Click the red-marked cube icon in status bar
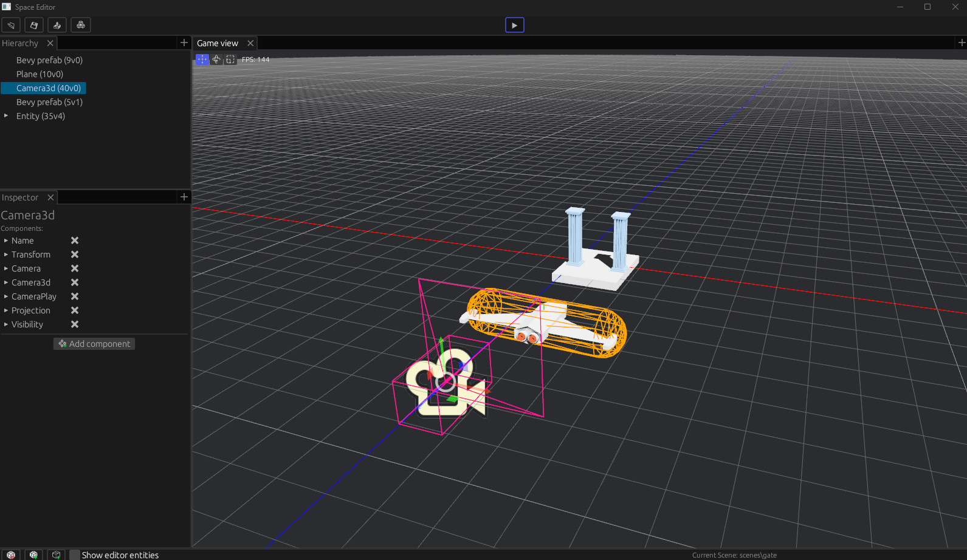Screen dimensions: 967x560 pos(11,555)
